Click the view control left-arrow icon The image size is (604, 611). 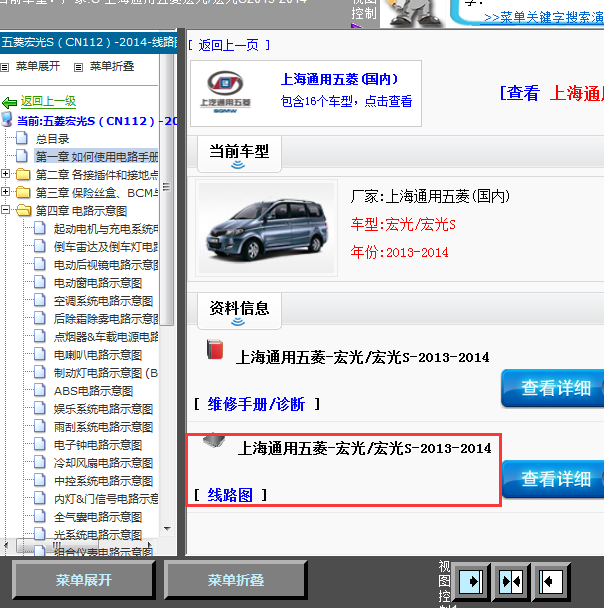pos(551,582)
